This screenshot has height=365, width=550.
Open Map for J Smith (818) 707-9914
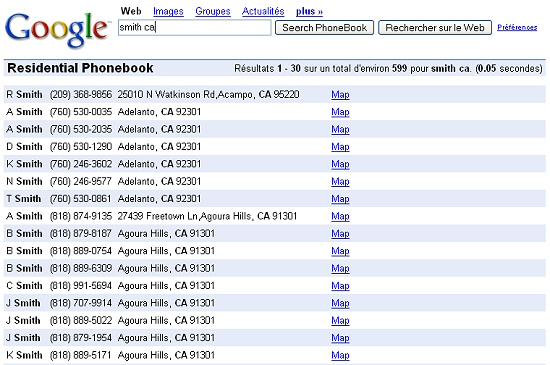[340, 303]
